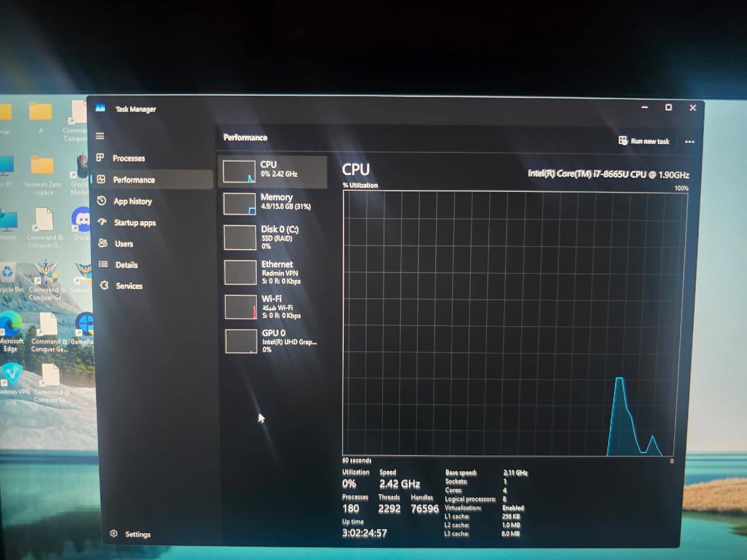Open the Processes page icon
This screenshot has height=560, width=747.
click(100, 157)
